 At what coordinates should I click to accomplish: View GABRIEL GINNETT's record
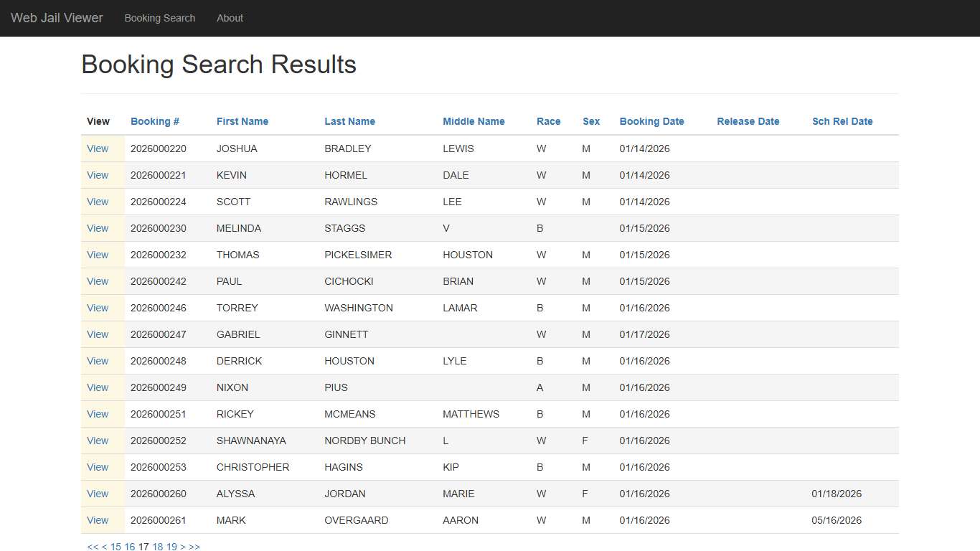point(97,334)
